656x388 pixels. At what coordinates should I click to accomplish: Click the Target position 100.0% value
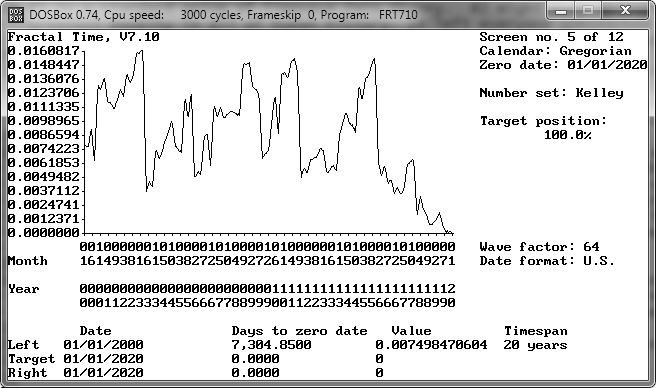(x=567, y=135)
